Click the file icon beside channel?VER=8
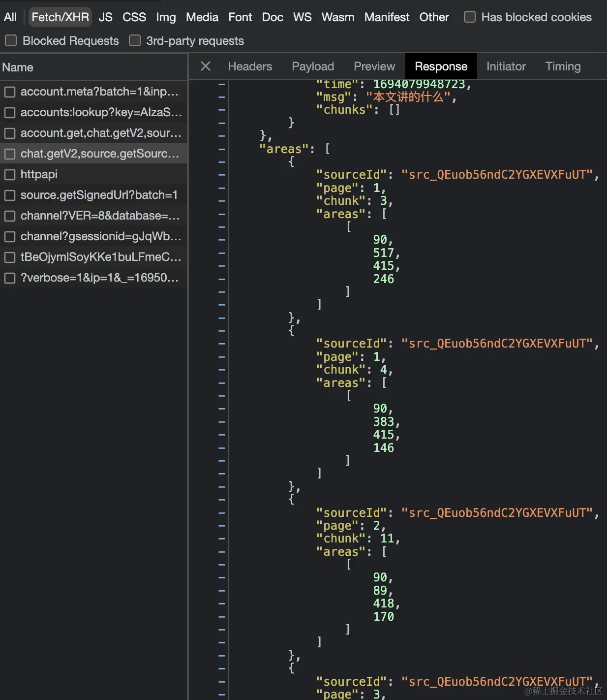 click(x=10, y=216)
